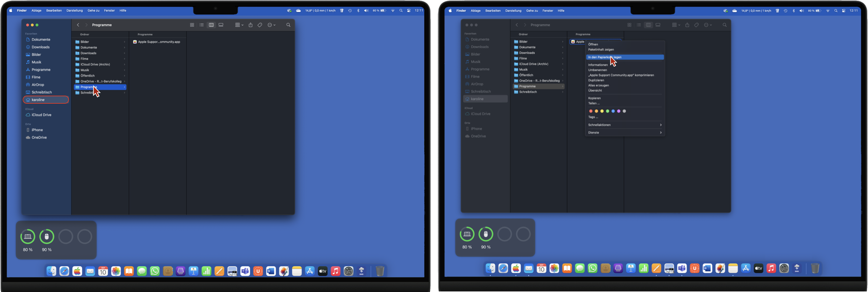Open Messages from the right screenshot's Dock
868x292 pixels.
[580, 268]
